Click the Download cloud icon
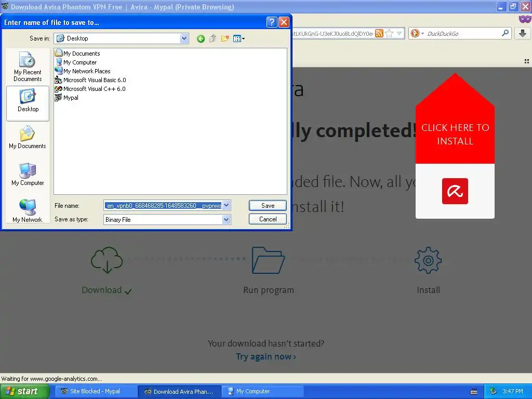Viewport: 532px width, 399px height. [107, 260]
